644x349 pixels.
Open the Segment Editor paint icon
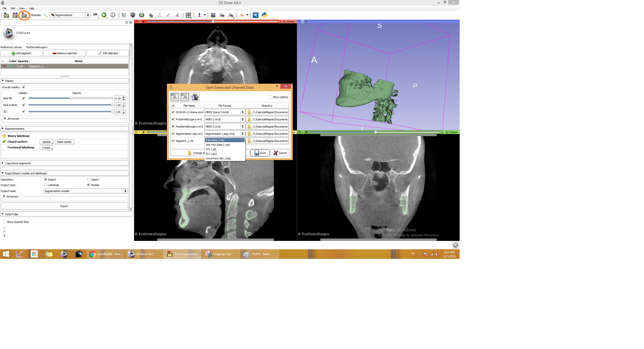pyautogui.click(x=177, y=15)
